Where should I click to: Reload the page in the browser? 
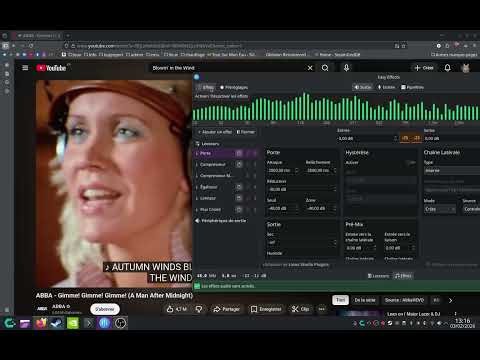[x=31, y=46]
